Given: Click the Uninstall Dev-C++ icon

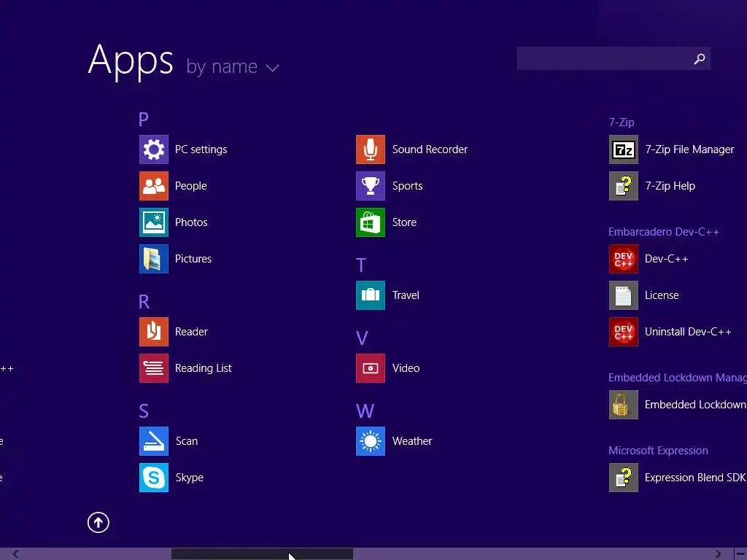Looking at the screenshot, I should click(623, 332).
